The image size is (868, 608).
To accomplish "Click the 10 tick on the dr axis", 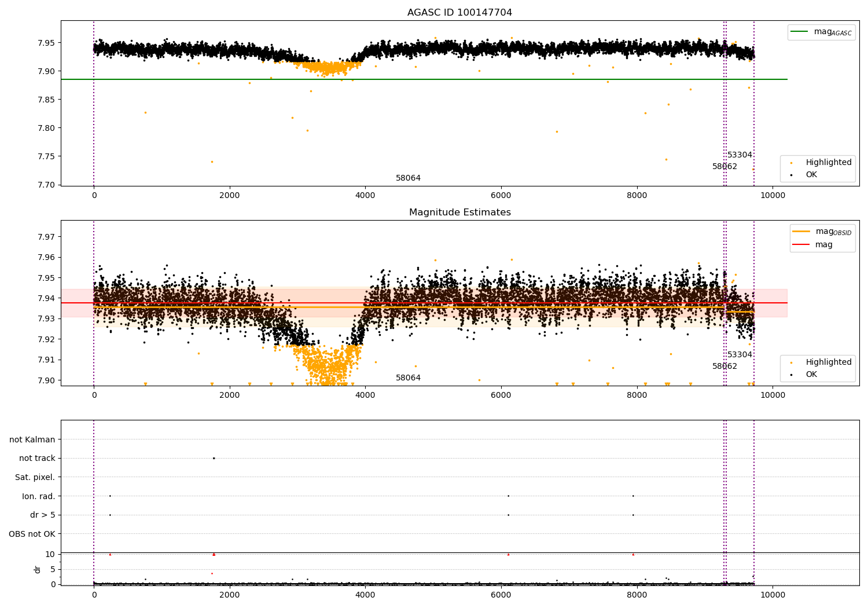I will tap(50, 554).
